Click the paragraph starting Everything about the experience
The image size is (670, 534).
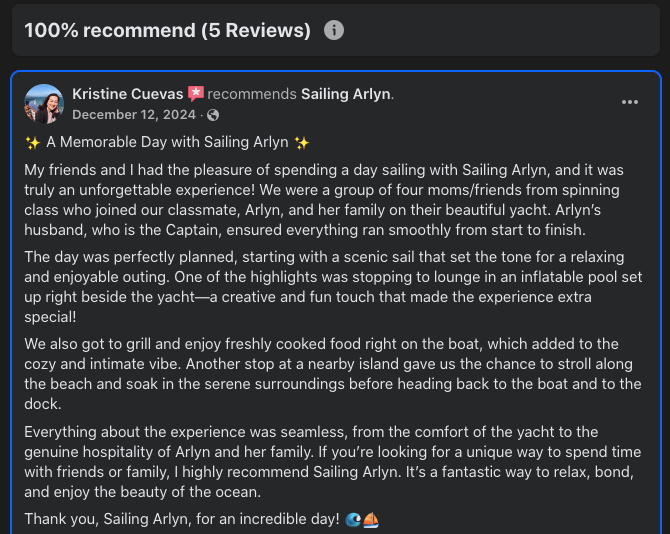pos(320,462)
